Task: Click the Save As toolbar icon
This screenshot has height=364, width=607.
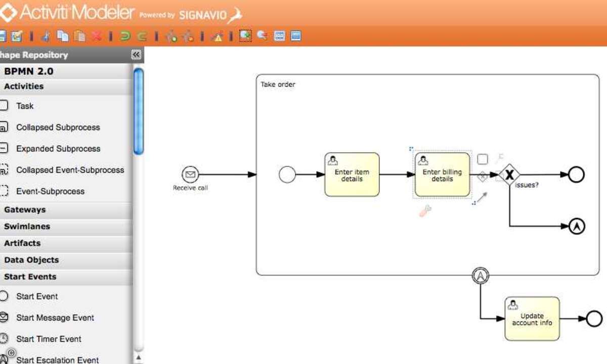Action: point(17,36)
